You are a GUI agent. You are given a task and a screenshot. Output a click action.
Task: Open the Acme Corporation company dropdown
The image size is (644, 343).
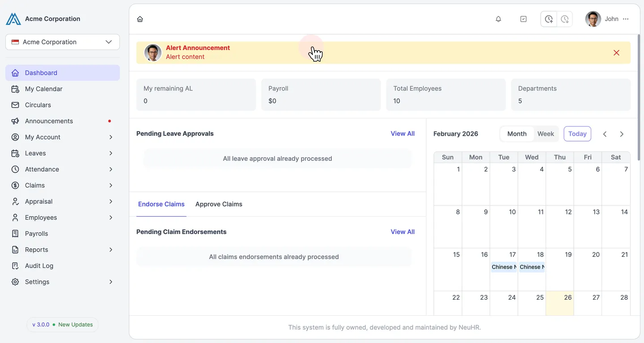pyautogui.click(x=63, y=42)
